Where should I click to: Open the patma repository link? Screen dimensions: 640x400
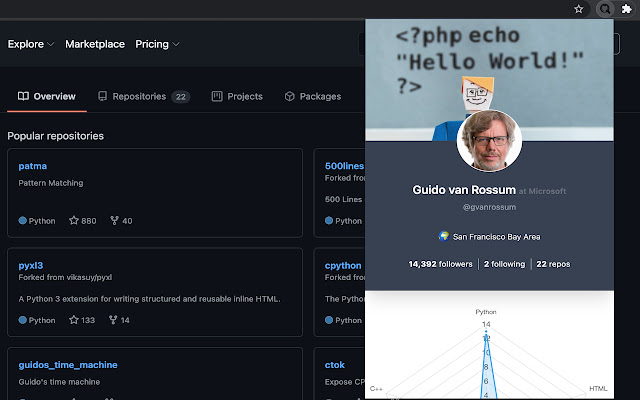tap(33, 166)
